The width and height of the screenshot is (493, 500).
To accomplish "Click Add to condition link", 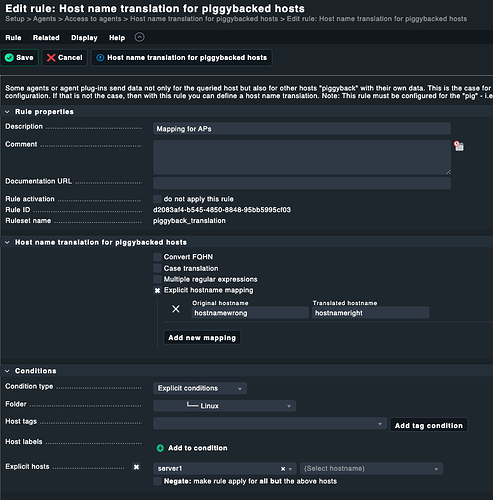I will (x=197, y=448).
